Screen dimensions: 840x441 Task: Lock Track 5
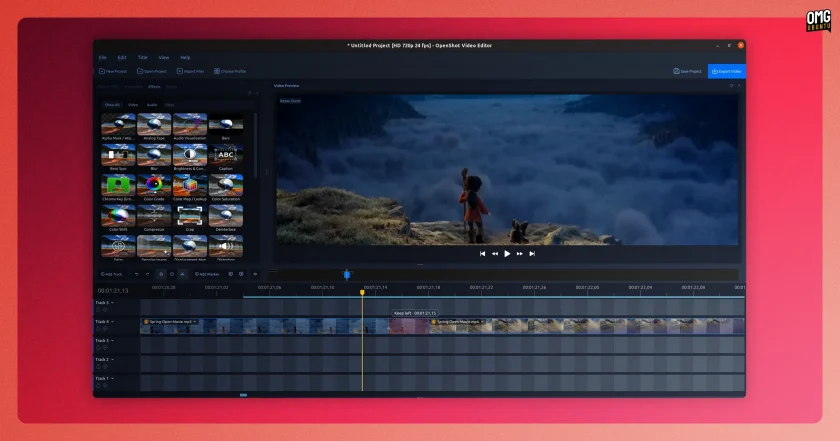point(98,310)
